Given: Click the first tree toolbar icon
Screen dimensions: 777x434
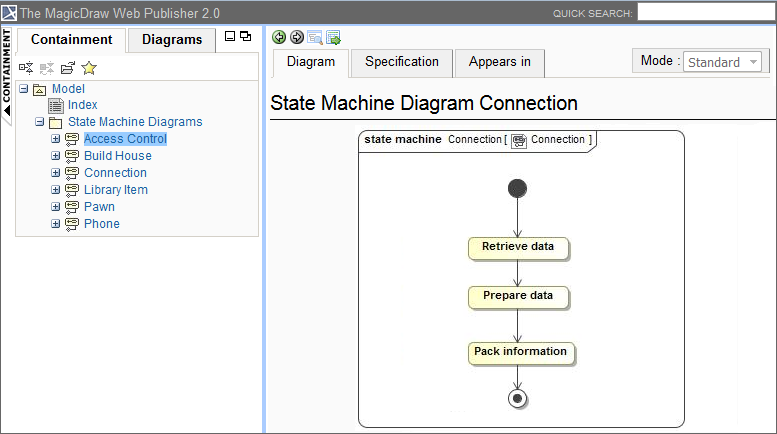Looking at the screenshot, I should point(26,68).
